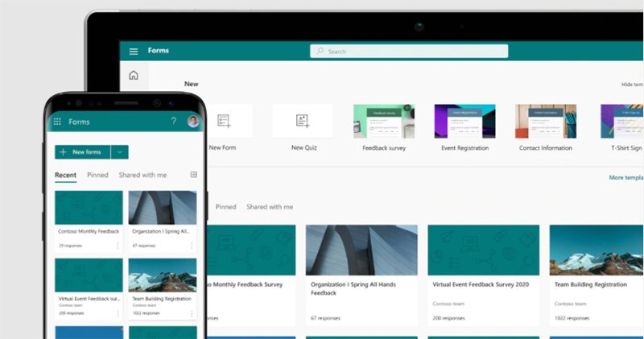Screen dimensions: 644x339
Task: Expand the New forms dropdown arrow on phone
Action: pos(119,152)
